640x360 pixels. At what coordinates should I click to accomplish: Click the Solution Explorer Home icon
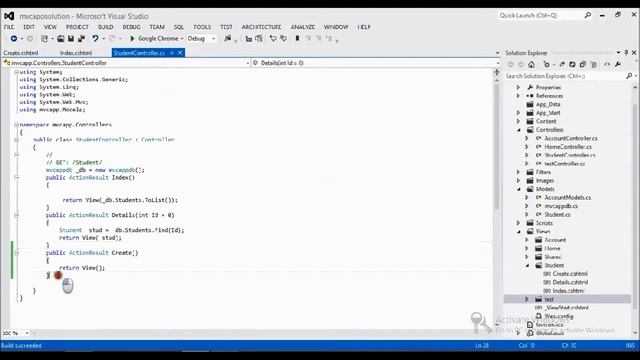(531, 64)
